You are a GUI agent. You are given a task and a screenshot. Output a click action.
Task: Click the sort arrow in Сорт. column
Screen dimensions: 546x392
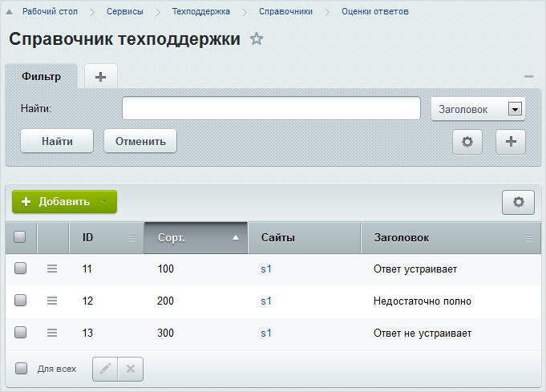click(236, 238)
